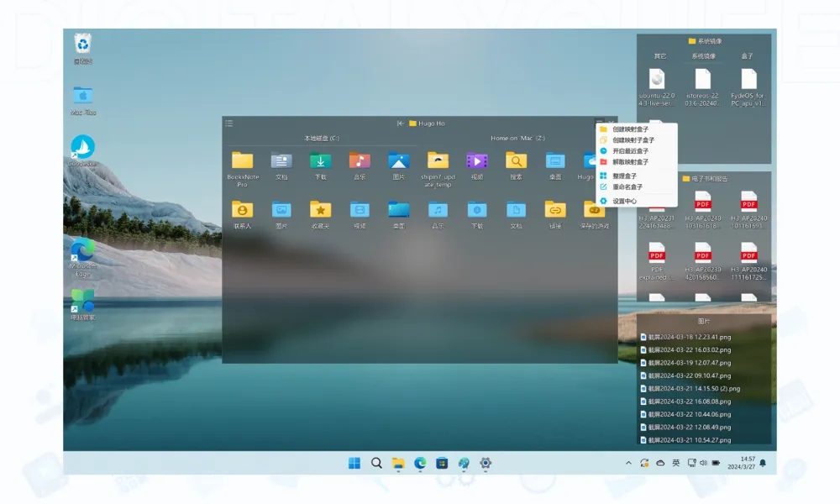Open the list-view icon at box top-left
840x504 pixels.
(229, 123)
